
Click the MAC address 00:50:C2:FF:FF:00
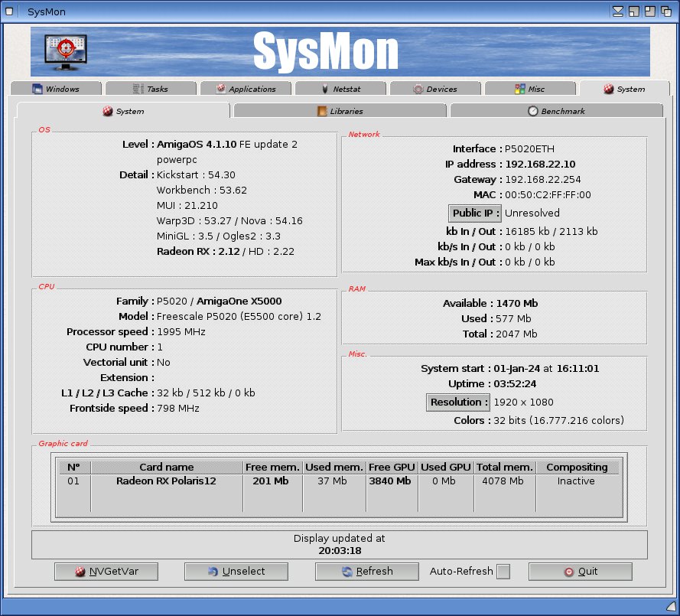[x=548, y=195]
